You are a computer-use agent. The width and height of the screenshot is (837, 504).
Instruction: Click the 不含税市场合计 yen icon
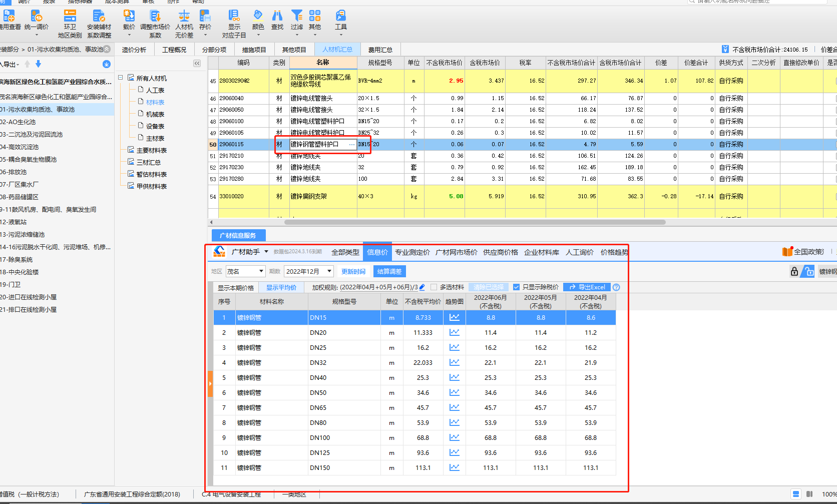click(725, 49)
